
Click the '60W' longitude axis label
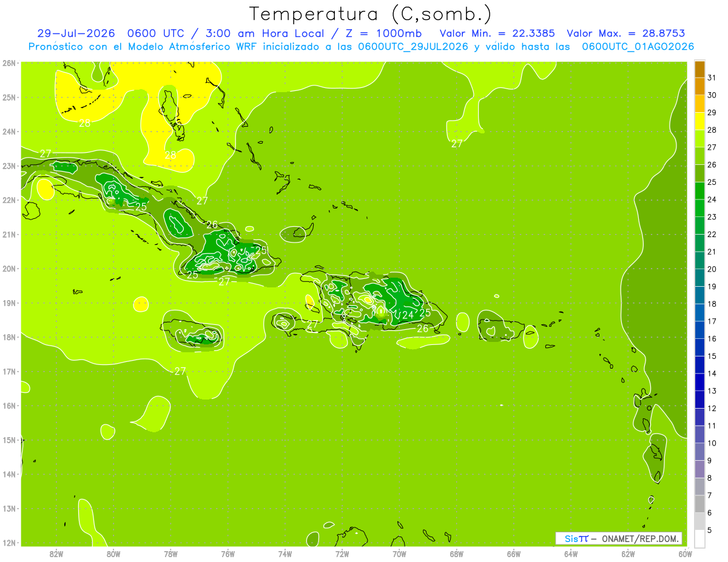click(685, 553)
